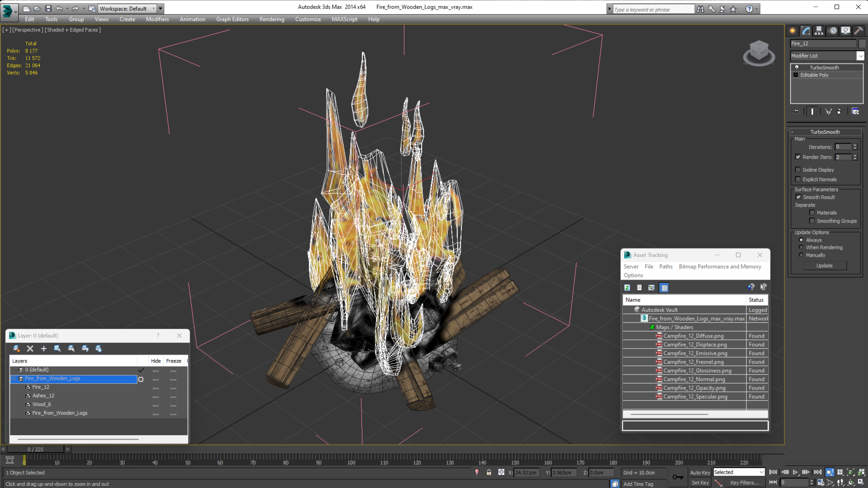
Task: Click the time slider at 0 / 225
Action: (35, 449)
